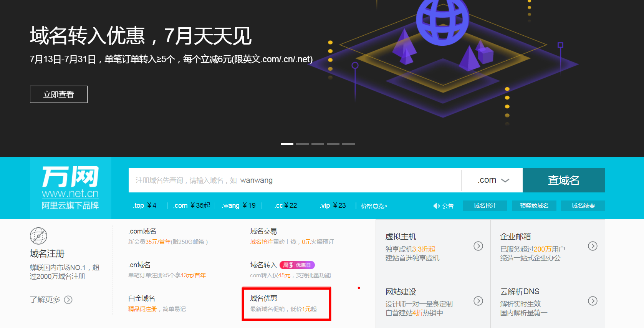This screenshot has height=328, width=644.
Task: Click text 最新域名促销，低价1元起
Action: tap(283, 309)
